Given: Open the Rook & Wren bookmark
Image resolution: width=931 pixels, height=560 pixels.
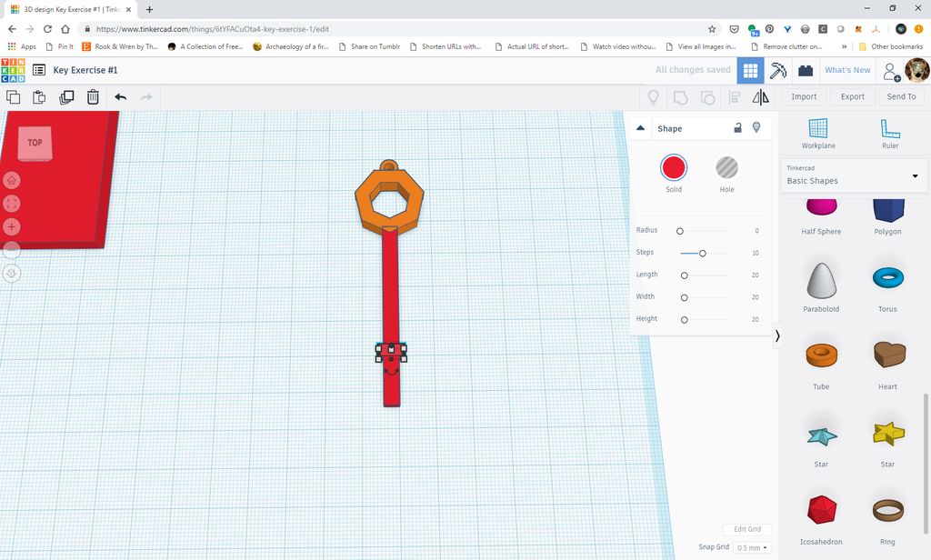Looking at the screenshot, I should click(120, 46).
